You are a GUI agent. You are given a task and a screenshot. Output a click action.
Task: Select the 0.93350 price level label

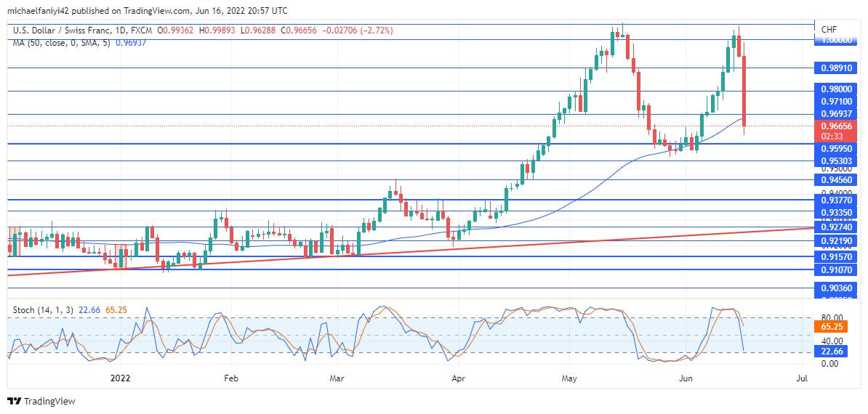837,212
